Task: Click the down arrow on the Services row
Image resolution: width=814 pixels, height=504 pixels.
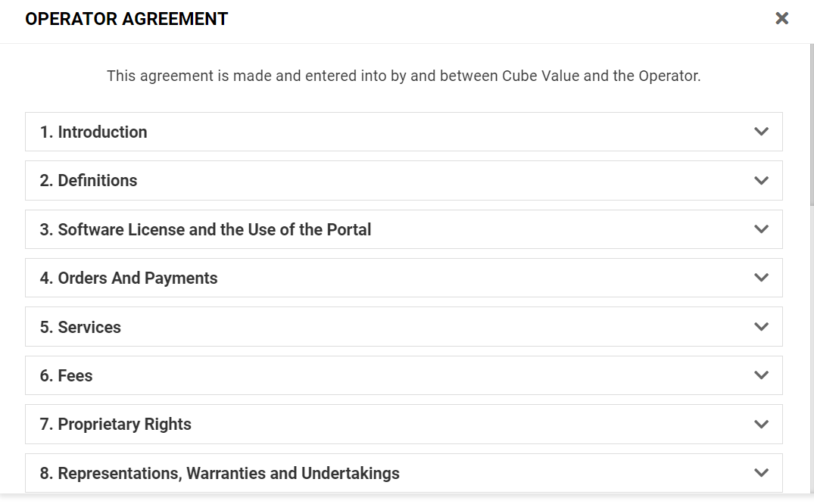Action: (761, 327)
